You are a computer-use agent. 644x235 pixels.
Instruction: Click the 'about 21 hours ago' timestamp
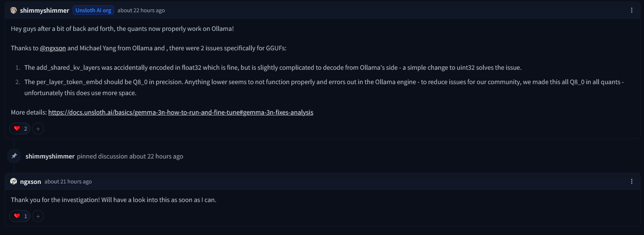[x=68, y=182]
